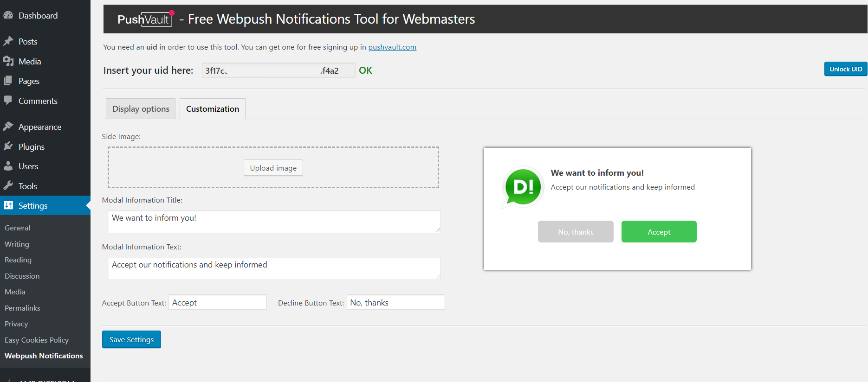
Task: Click the Unlock UID button
Action: 845,69
